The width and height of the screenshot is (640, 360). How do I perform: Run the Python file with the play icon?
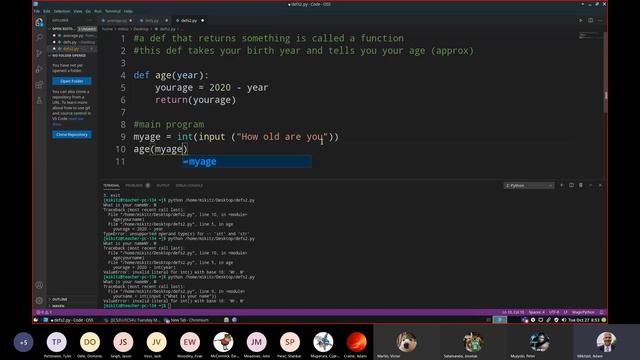click(580, 20)
